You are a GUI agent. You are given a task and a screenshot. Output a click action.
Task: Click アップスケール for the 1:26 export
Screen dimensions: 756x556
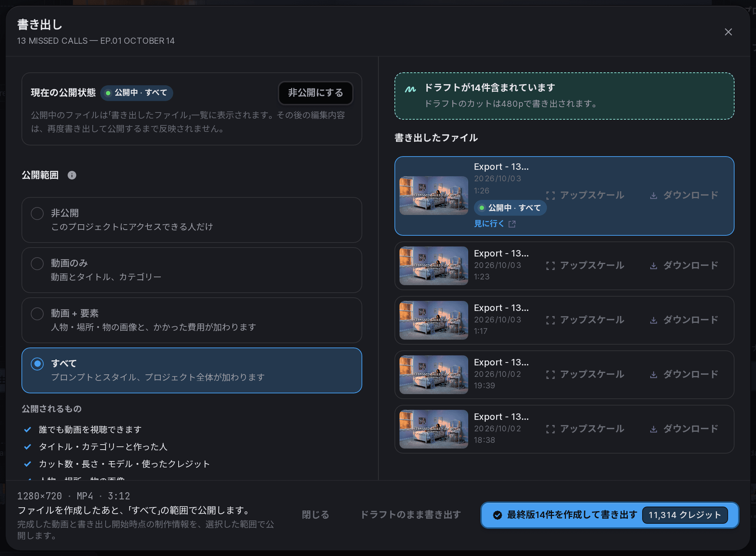[585, 195]
